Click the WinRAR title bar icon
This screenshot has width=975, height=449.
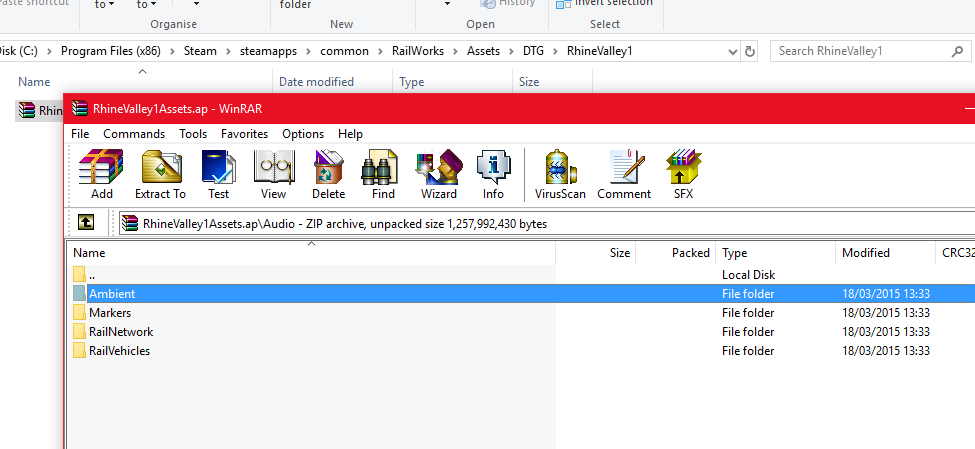80,109
